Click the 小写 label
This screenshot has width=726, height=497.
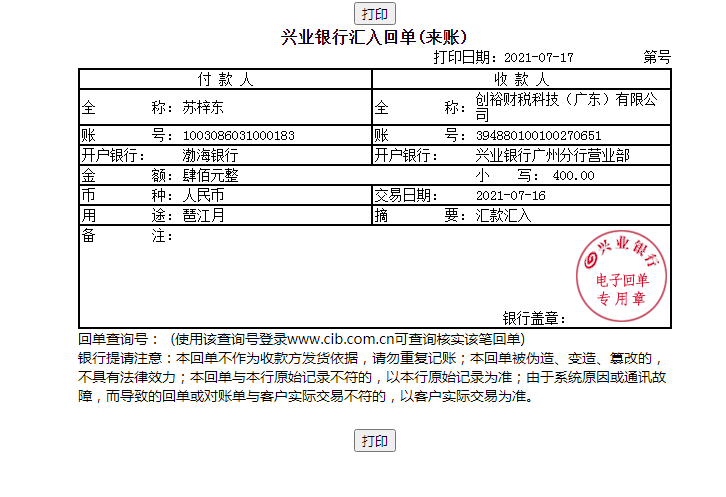pyautogui.click(x=507, y=176)
